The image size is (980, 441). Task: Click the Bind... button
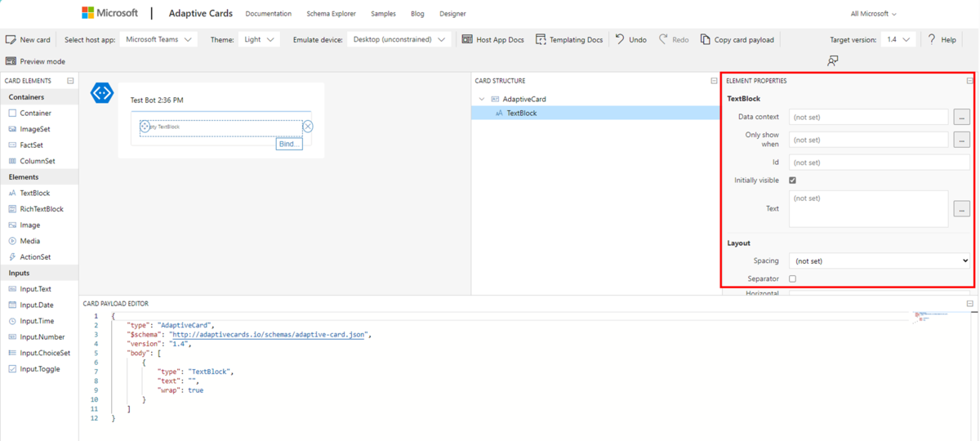pos(289,144)
